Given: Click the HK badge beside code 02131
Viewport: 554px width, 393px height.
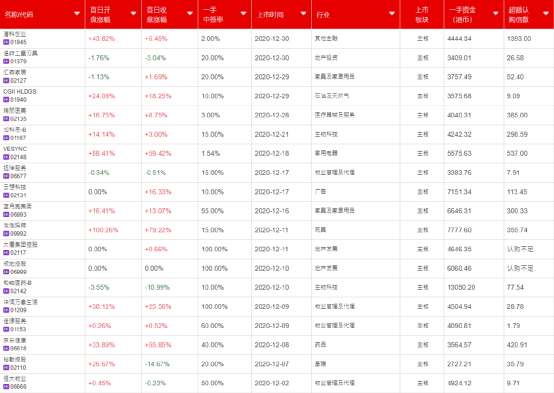Looking at the screenshot, I should pos(6,195).
